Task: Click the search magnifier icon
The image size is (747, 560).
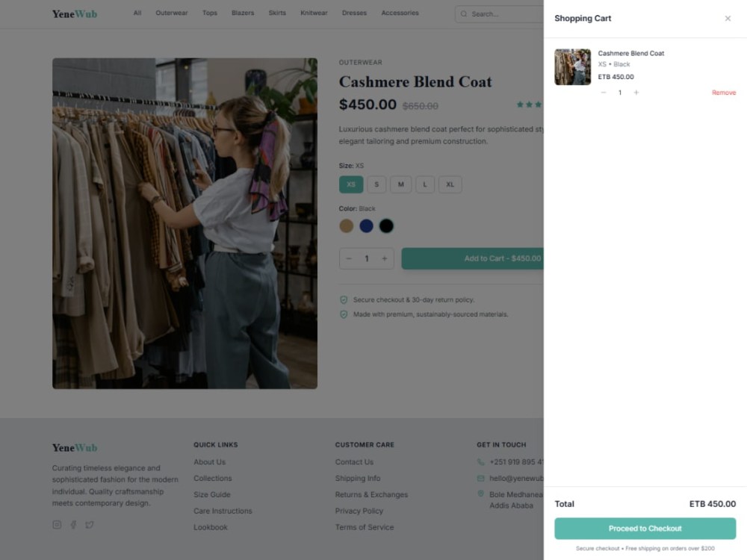Action: click(x=464, y=13)
